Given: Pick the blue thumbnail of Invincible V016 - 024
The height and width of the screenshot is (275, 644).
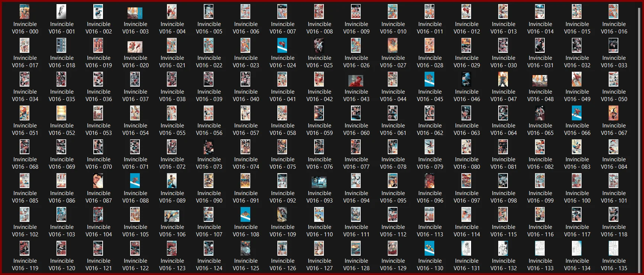Looking at the screenshot, I should 282,46.
